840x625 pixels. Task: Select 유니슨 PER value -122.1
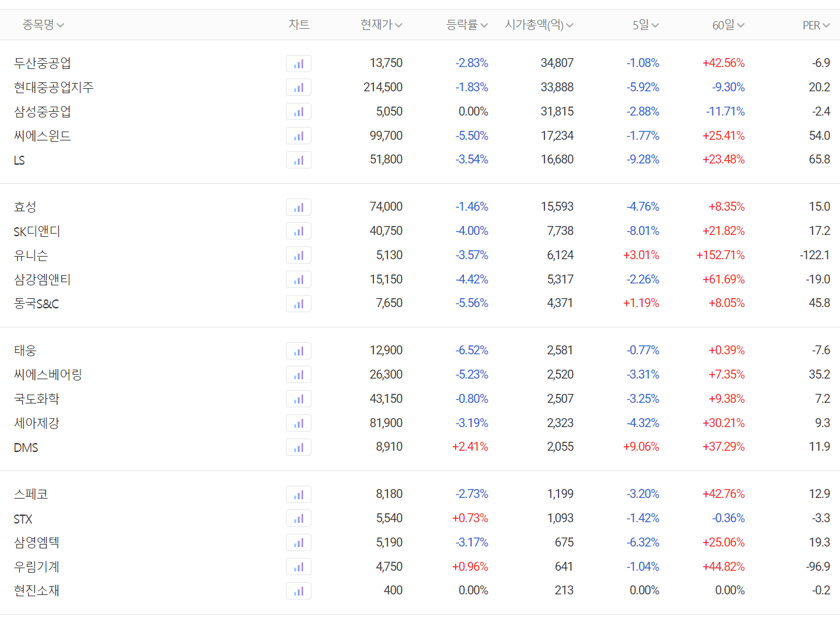[x=815, y=255]
